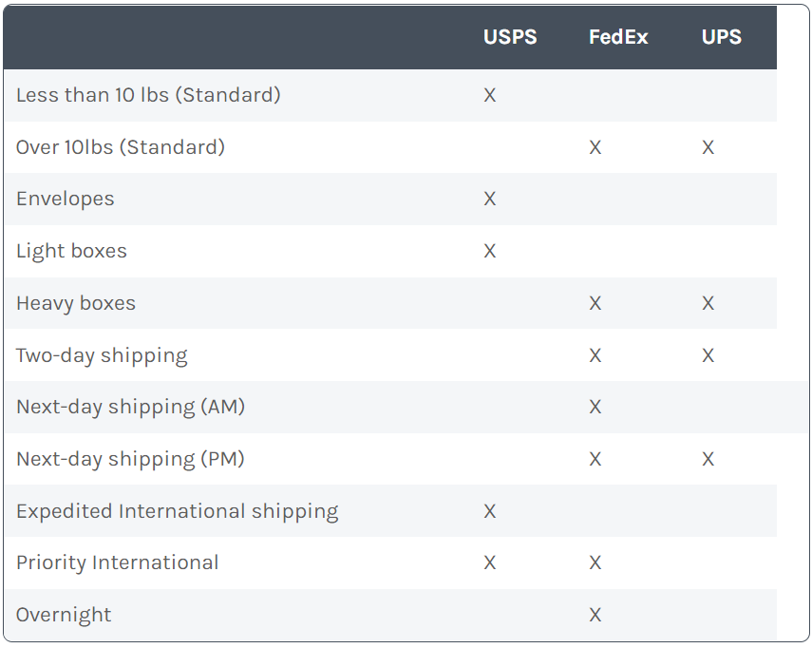Click the Envelopes row label
The width and height of the screenshot is (812, 648).
click(65, 199)
